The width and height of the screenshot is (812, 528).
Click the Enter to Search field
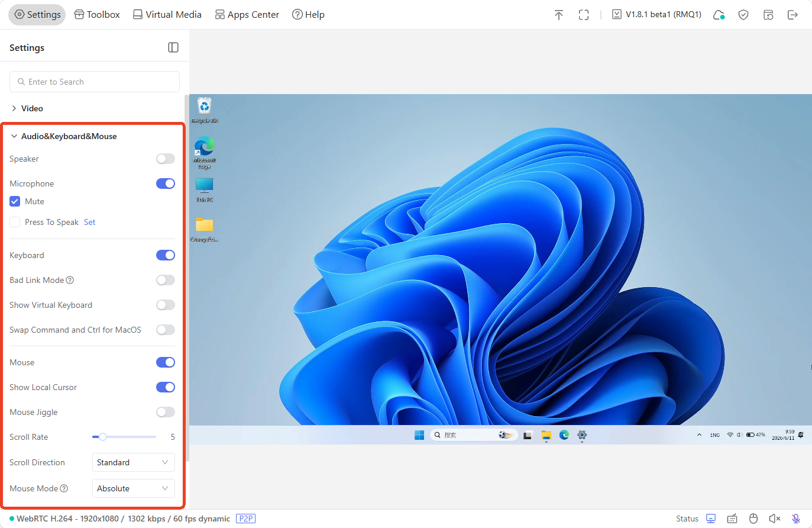point(95,82)
